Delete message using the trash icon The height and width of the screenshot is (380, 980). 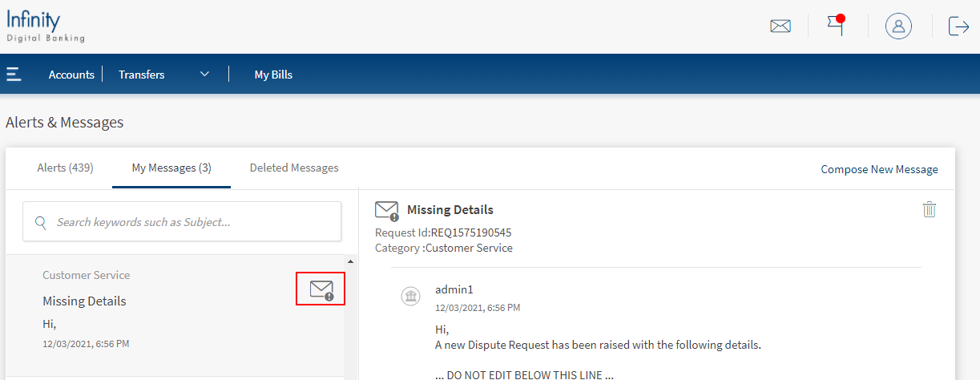pyautogui.click(x=929, y=209)
